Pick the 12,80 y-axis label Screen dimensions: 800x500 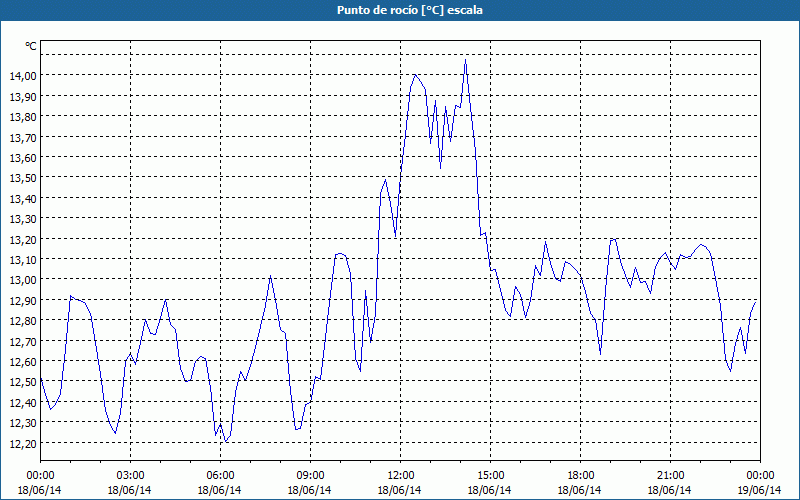click(x=23, y=320)
